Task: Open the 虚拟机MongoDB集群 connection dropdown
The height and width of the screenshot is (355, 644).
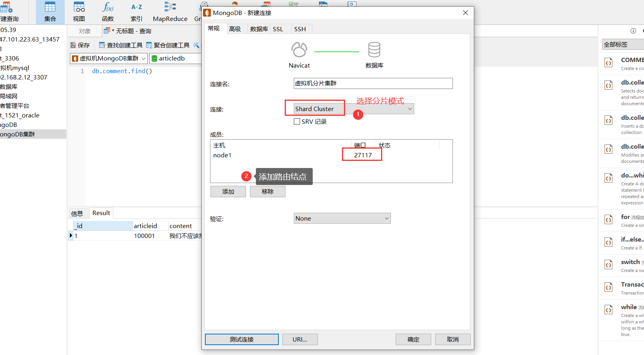Action: pyautogui.click(x=109, y=59)
